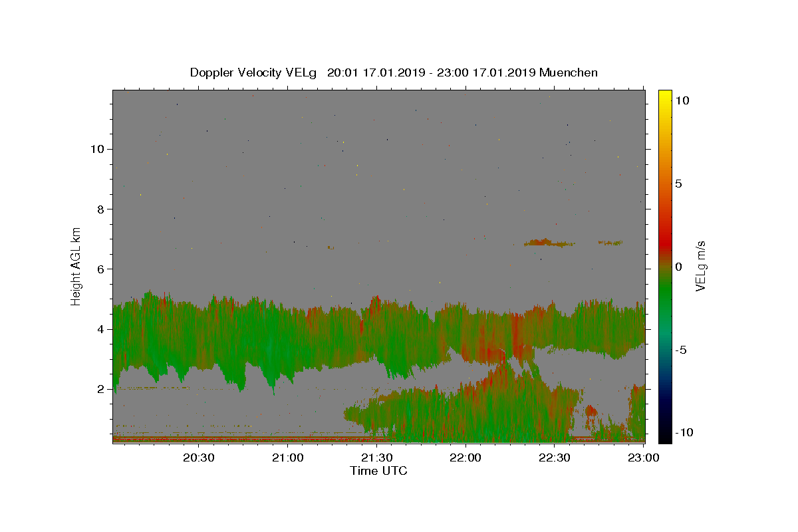The height and width of the screenshot is (532, 798).
Task: Click the 22:00 time tick label
Action: coord(465,458)
